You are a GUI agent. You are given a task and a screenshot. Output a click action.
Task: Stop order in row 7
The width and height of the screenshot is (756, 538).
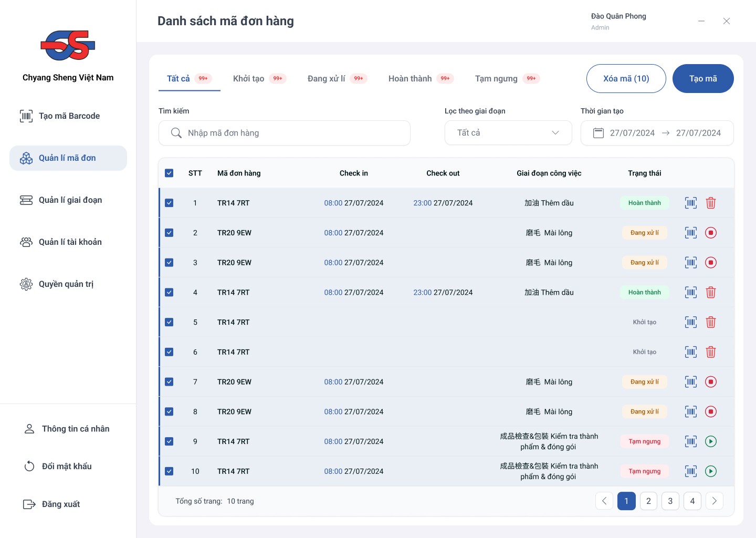coord(711,382)
